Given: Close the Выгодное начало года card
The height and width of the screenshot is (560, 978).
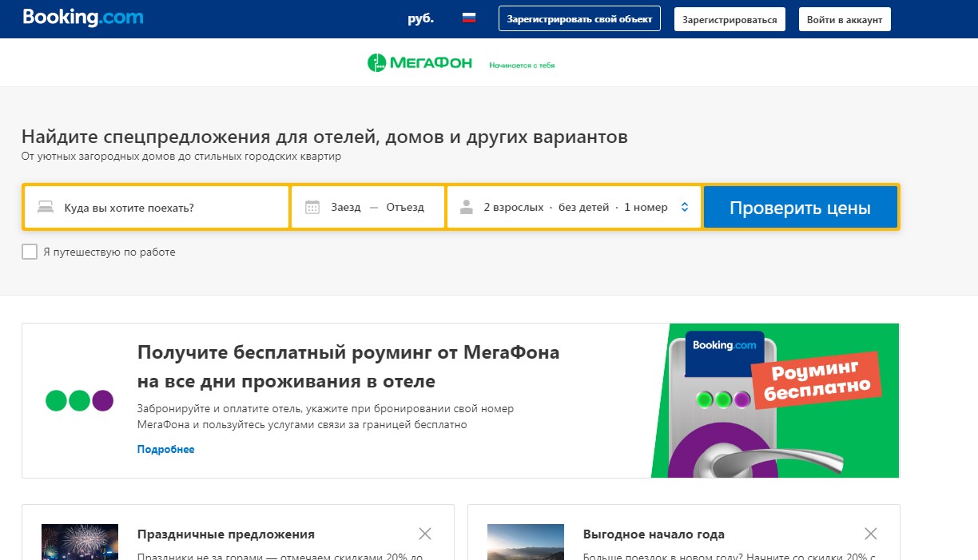Looking at the screenshot, I should [871, 534].
